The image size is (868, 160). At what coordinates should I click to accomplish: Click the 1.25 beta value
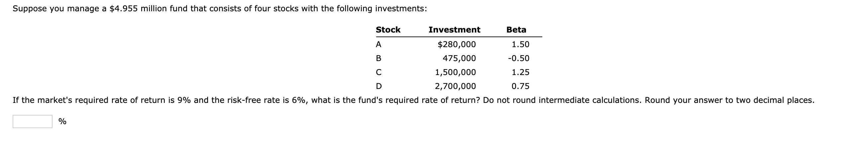pyautogui.click(x=520, y=72)
